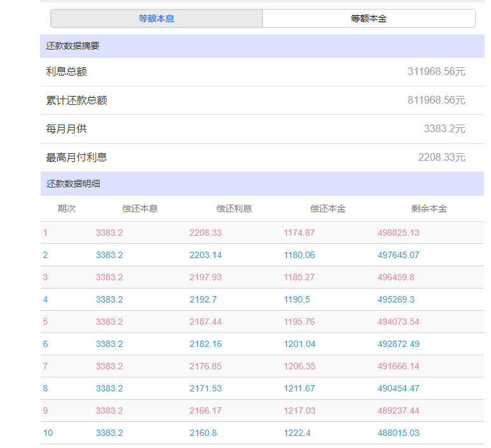
Task: Click the 期次 column header
Action: pos(67,208)
